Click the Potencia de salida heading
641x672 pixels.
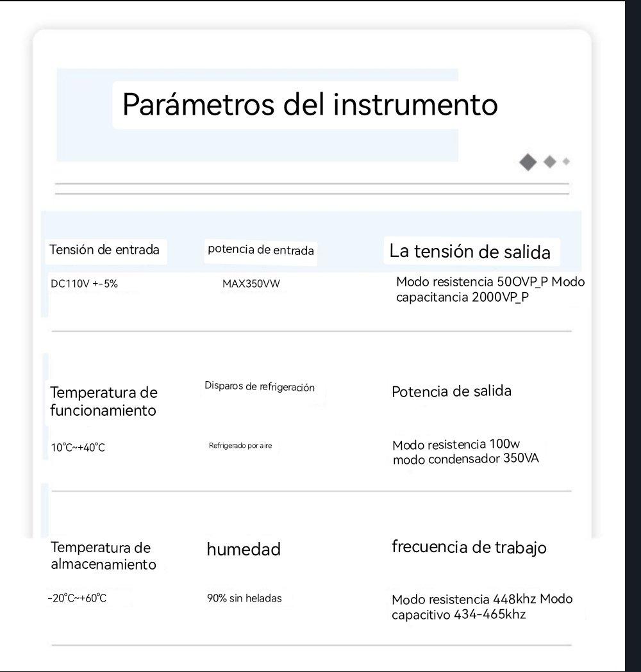pos(451,391)
